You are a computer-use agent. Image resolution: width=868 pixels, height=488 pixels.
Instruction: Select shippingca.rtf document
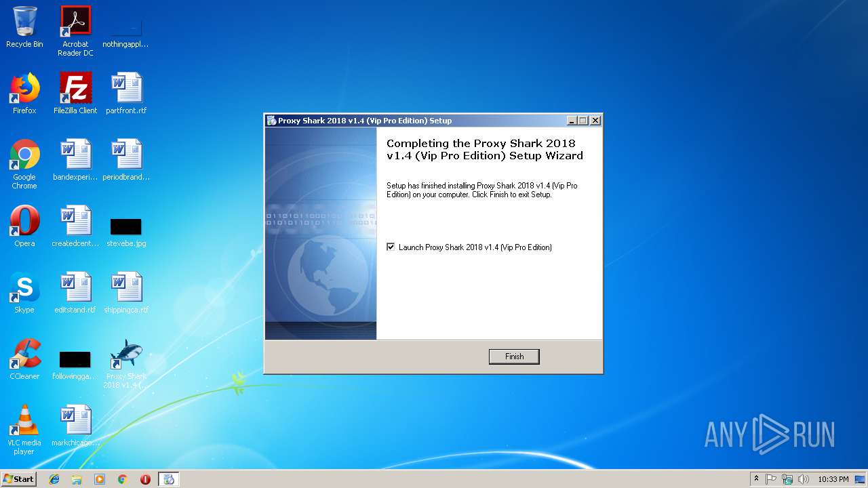(126, 293)
